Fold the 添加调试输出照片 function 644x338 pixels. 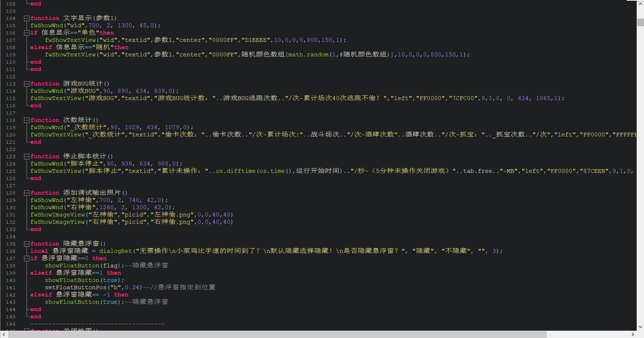point(27,193)
